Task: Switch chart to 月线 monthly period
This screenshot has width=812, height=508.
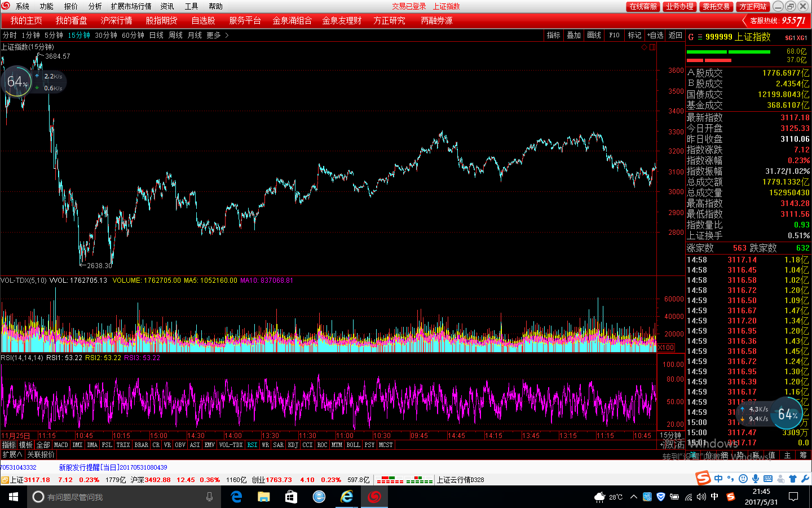Action: (x=195, y=35)
